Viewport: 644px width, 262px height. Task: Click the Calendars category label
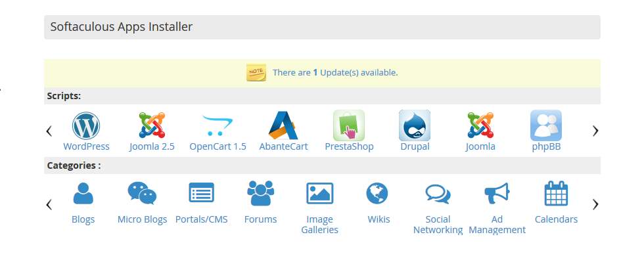pyautogui.click(x=556, y=220)
